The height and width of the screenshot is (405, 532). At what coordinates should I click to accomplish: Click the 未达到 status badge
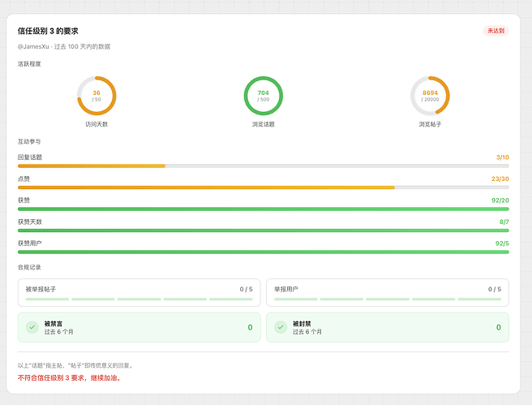(496, 31)
